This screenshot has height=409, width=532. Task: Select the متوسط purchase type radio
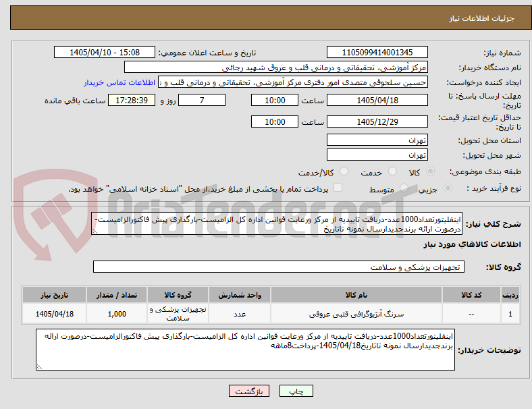[x=404, y=188]
